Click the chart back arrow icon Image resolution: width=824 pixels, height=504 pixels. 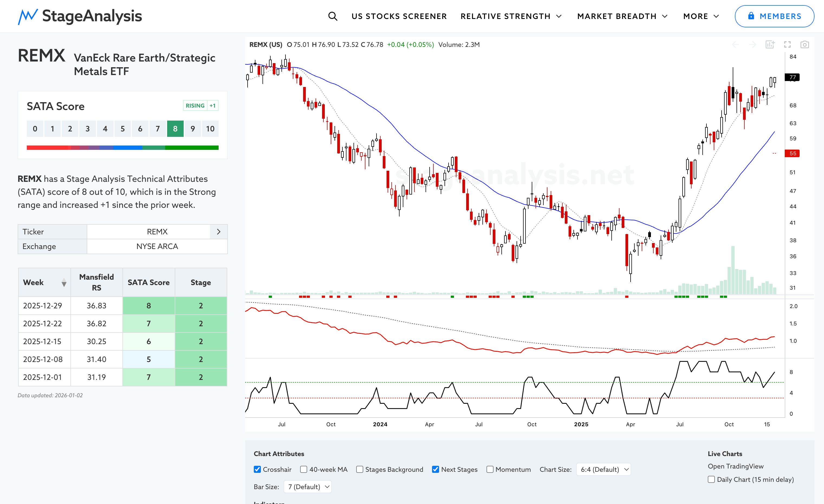735,44
